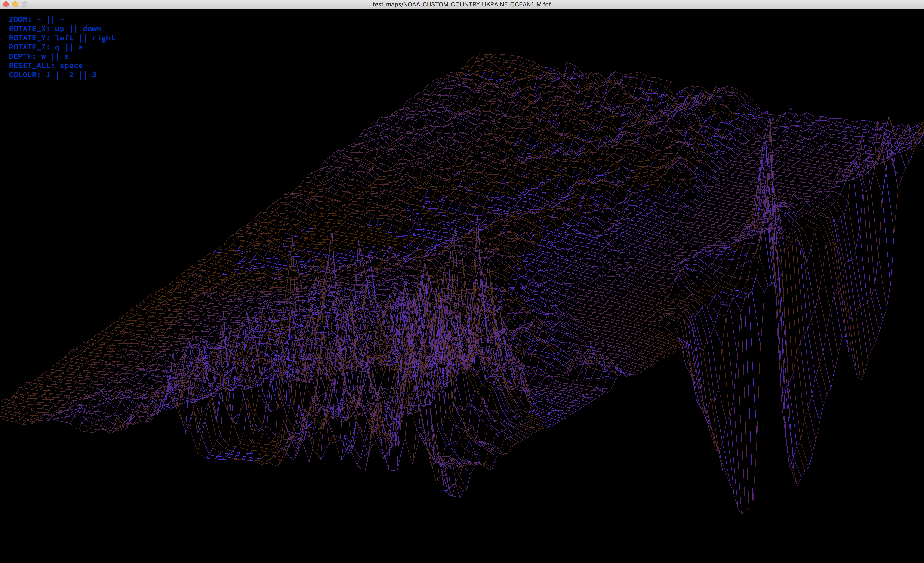
Task: Click colour option '1' in COLOUR line
Action: [x=48, y=75]
